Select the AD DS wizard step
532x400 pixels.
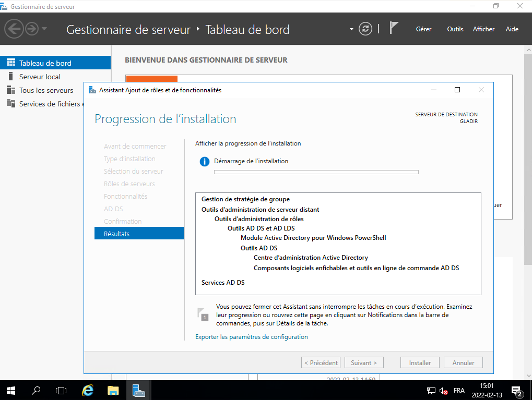113,209
